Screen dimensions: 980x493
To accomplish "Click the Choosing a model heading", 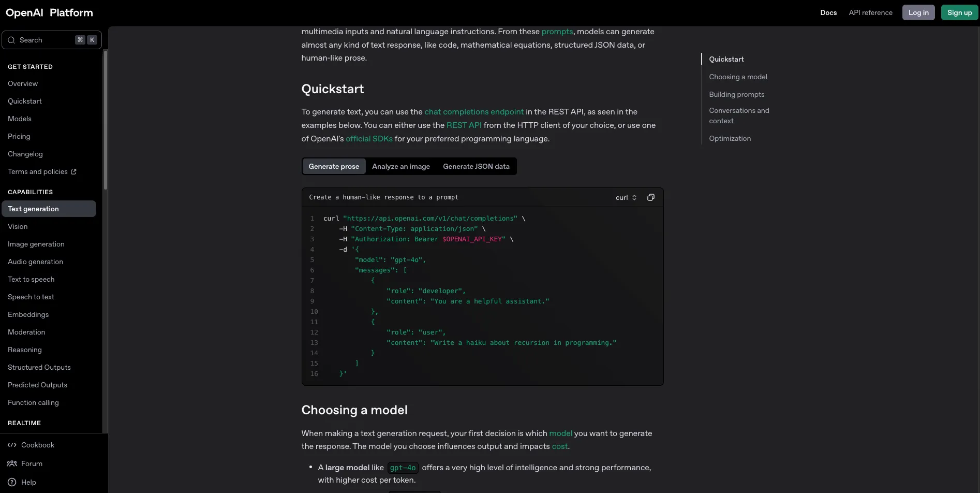I will 354,410.
